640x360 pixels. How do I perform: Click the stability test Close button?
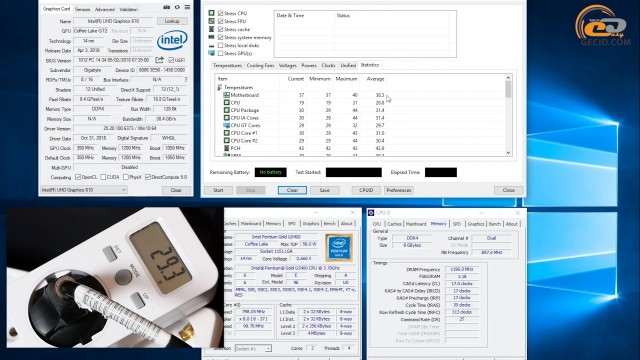509,190
